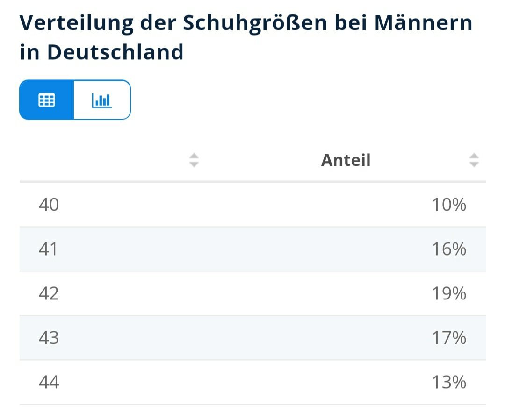The image size is (505, 420).
Task: Click the 13% share value
Action: point(449,382)
